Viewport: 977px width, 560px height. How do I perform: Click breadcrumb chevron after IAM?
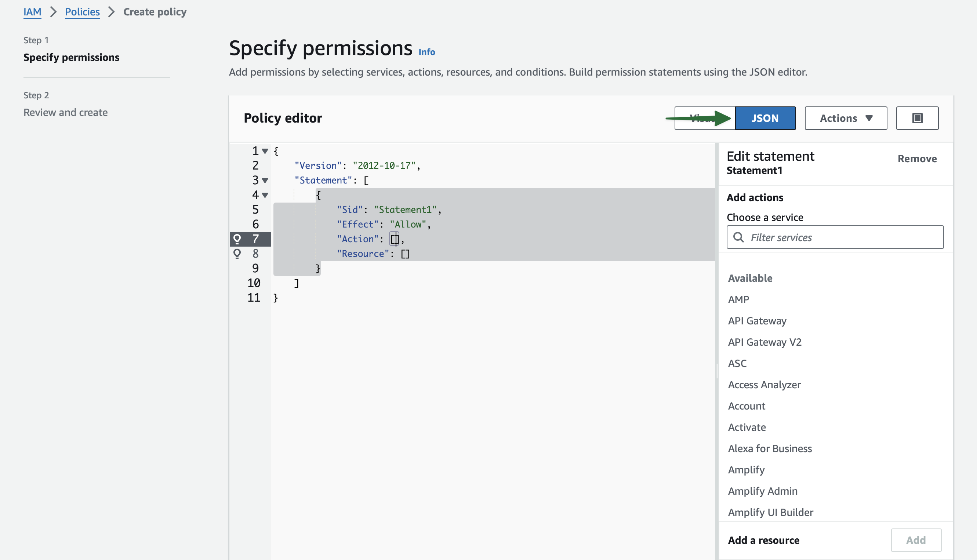point(54,12)
